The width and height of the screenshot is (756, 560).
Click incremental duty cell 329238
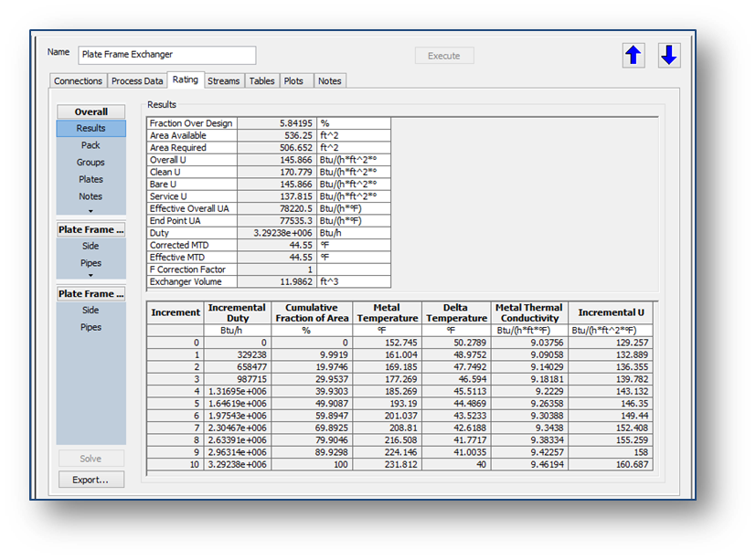pyautogui.click(x=237, y=354)
